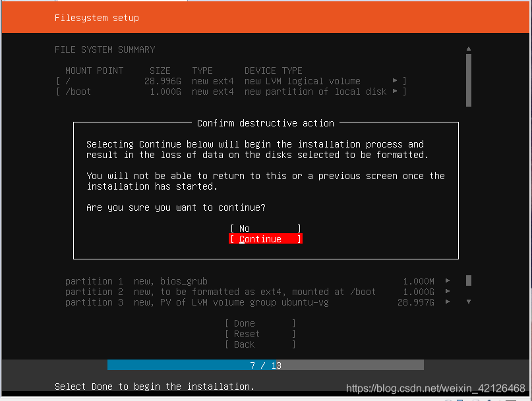This screenshot has width=532, height=401.
Task: Click the FILE SYSTEM SUMMARY heading
Action: click(x=105, y=49)
